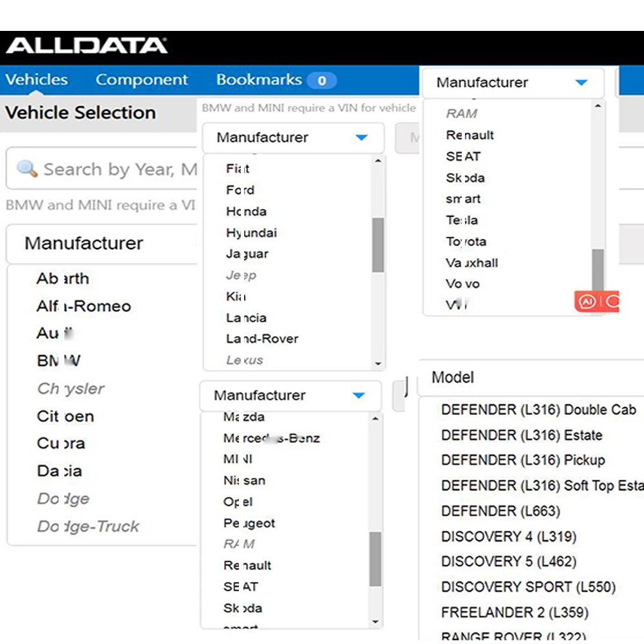Select DEFENDER (L316) Double Cab model
The height and width of the screenshot is (644, 644).
(x=538, y=410)
